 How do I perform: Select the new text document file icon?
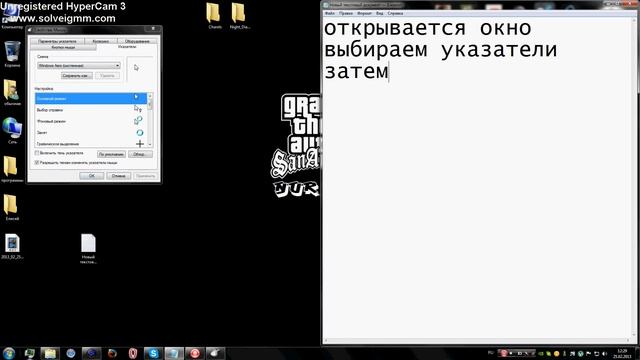tap(88, 248)
